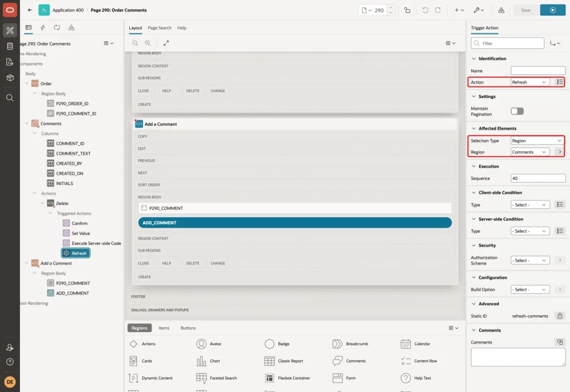Screen dimensions: 570x392
Task: Collapse the Delete action tree node
Action: (x=42, y=203)
